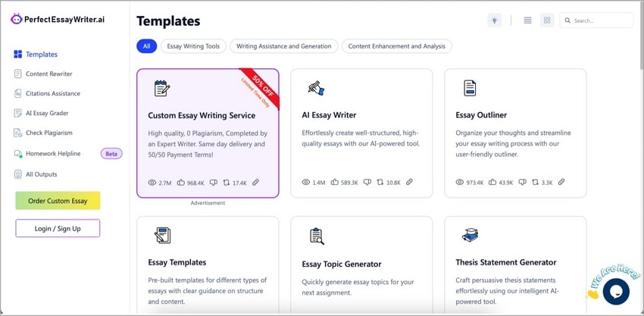Click the Essay Outliner document icon
This screenshot has width=644, height=316.
tap(470, 88)
